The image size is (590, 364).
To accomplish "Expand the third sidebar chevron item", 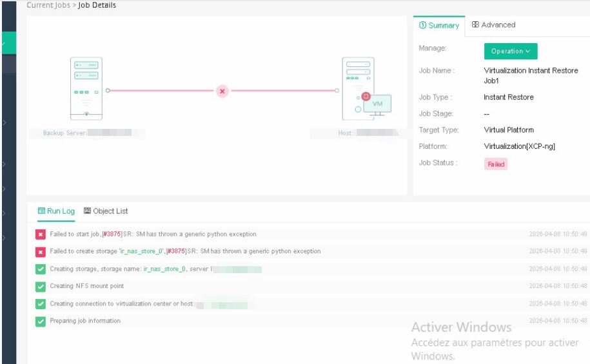I will click(5, 189).
